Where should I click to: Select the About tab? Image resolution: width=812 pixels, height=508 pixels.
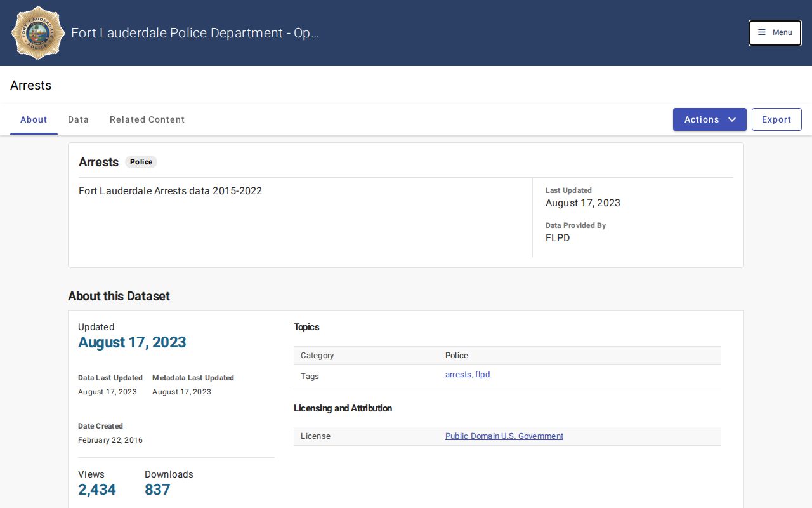(x=34, y=119)
